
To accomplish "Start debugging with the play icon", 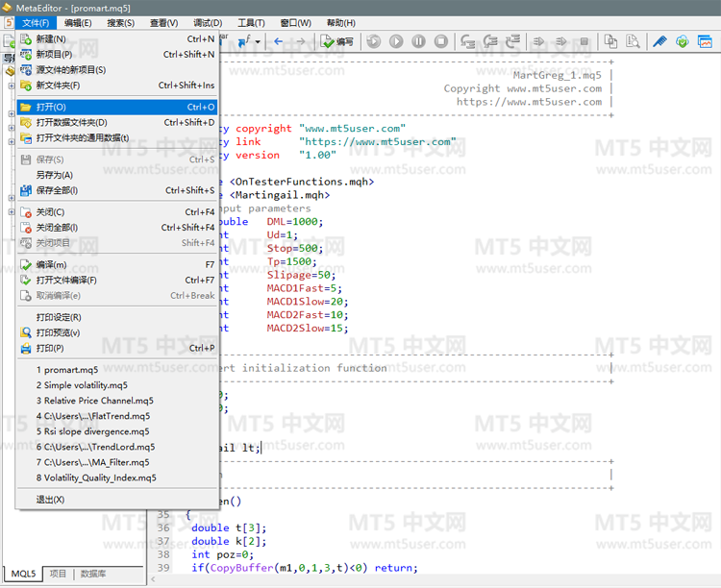I will tap(396, 42).
